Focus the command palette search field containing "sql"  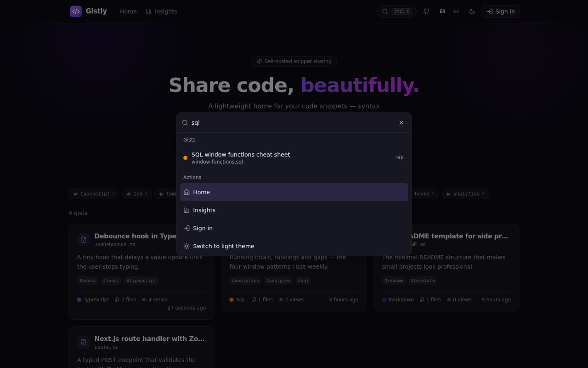[x=292, y=123]
